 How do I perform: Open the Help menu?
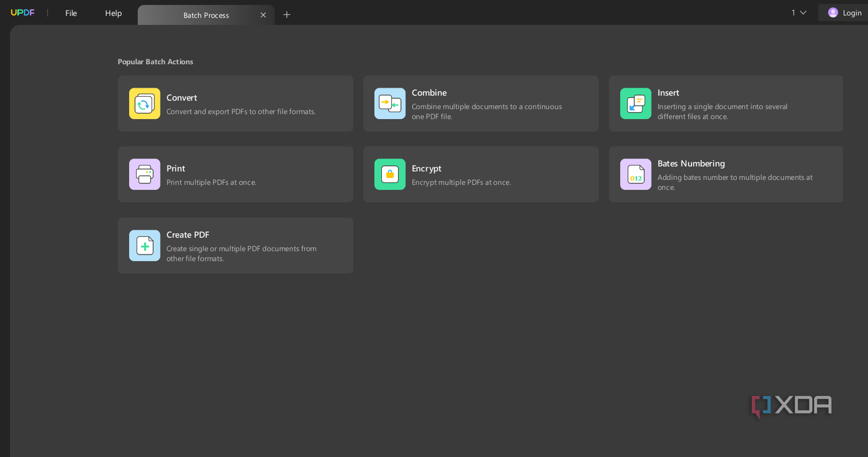click(113, 13)
